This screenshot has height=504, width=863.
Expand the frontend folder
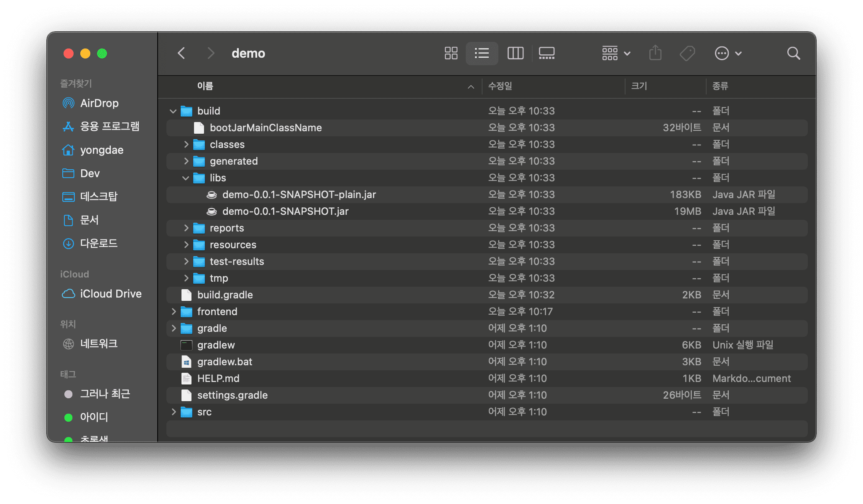click(174, 312)
